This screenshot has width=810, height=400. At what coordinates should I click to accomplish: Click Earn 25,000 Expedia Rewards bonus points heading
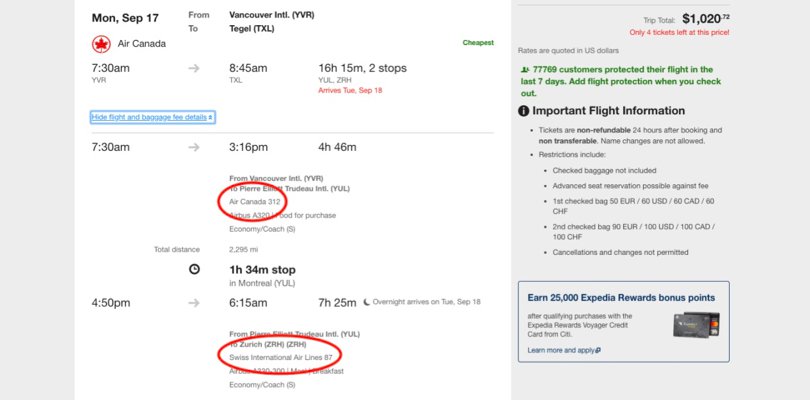(621, 298)
